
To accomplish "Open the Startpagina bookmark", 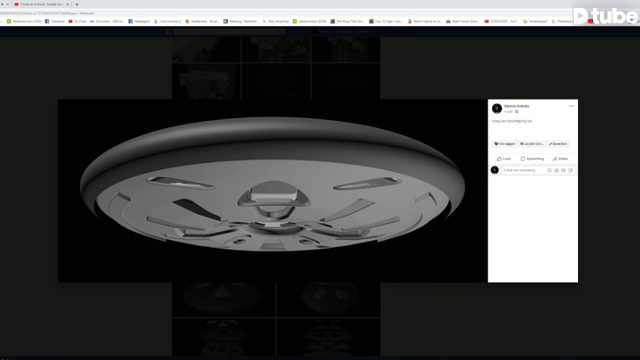I will pos(139,21).
